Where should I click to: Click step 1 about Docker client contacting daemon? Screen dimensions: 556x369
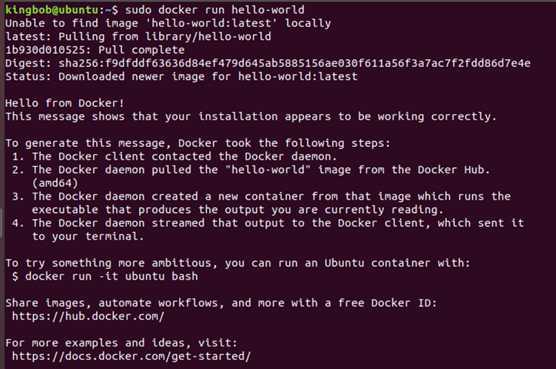(x=174, y=156)
